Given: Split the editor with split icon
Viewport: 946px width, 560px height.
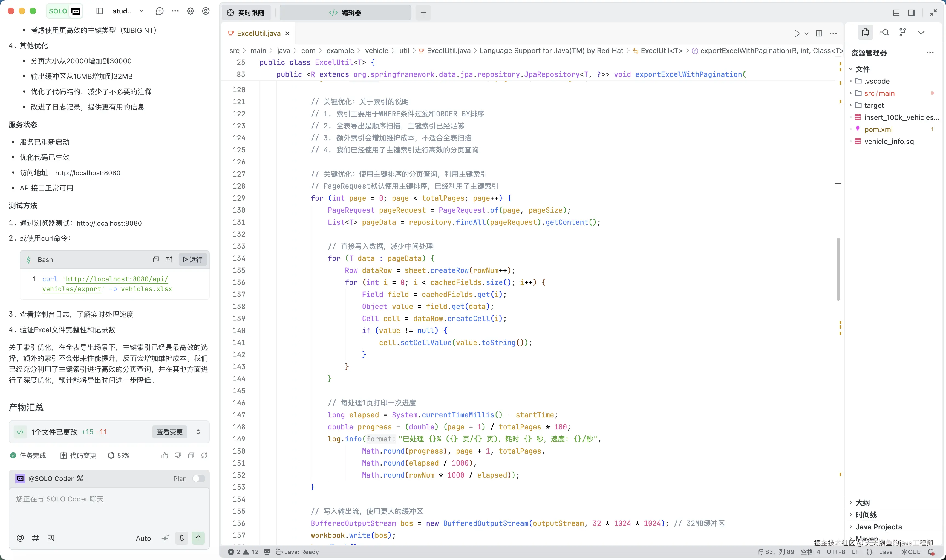Looking at the screenshot, I should pos(819,33).
